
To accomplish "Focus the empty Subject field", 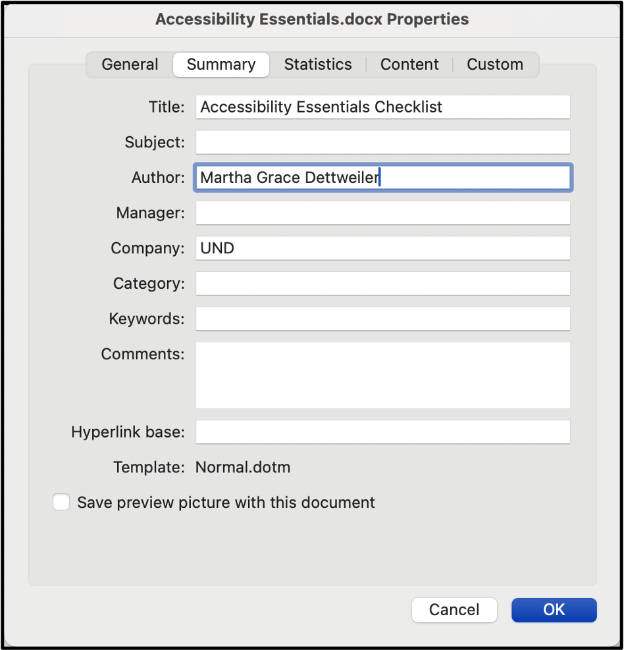I will pos(382,142).
